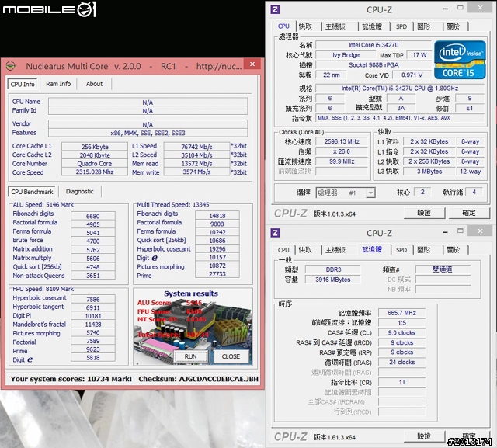The image size is (497, 448).
Task: Open SPD tab in top CPU-Z window
Action: point(401,26)
